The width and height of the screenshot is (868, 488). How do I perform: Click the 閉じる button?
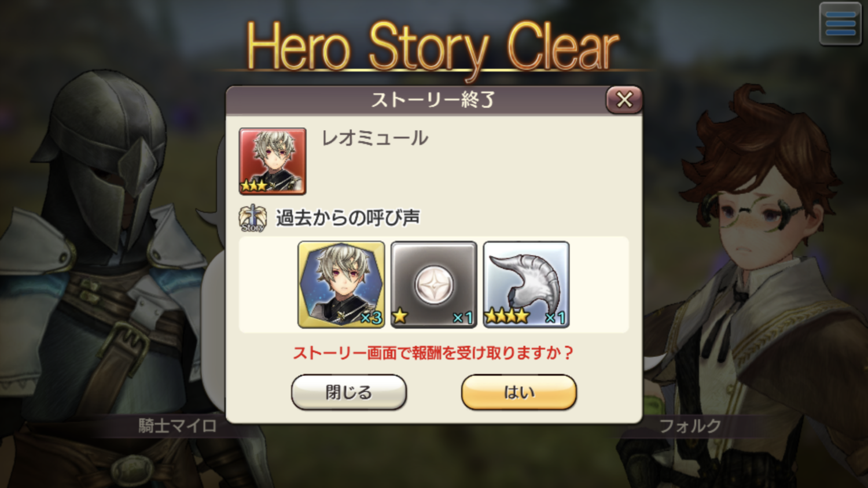point(349,392)
